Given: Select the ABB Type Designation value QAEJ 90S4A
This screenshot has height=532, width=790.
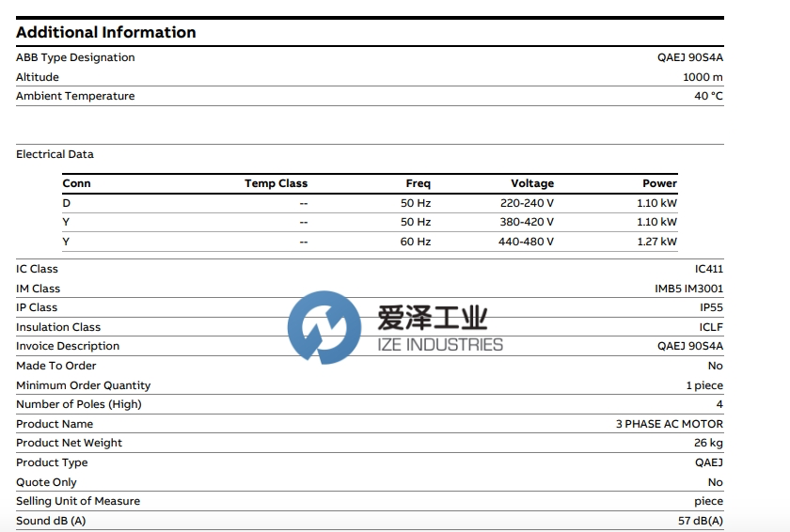Looking at the screenshot, I should (689, 57).
